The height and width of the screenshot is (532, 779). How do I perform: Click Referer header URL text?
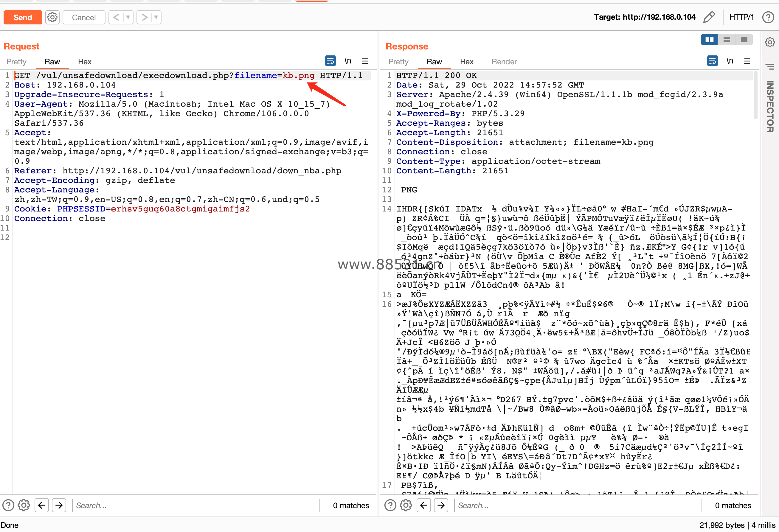point(202,171)
